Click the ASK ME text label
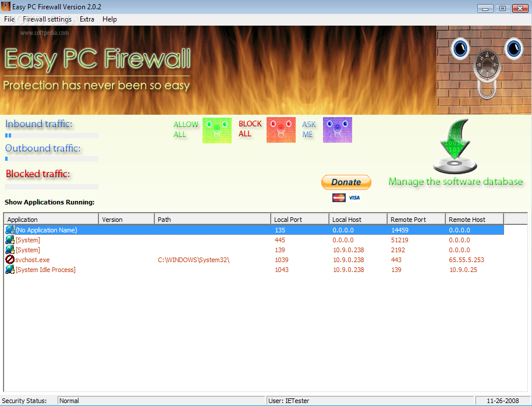Image resolution: width=532 pixels, height=406 pixels. (308, 129)
